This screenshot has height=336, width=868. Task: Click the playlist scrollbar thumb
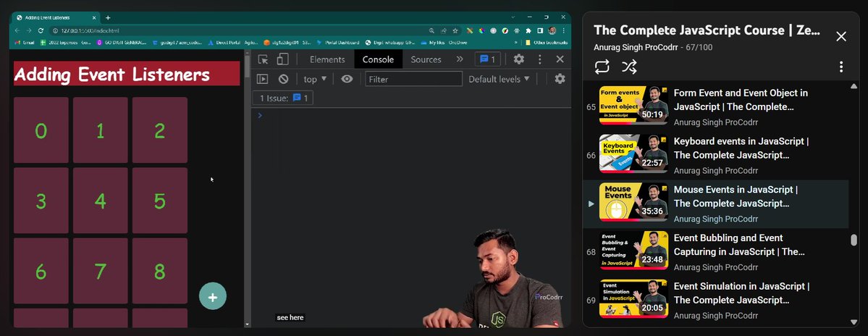854,240
